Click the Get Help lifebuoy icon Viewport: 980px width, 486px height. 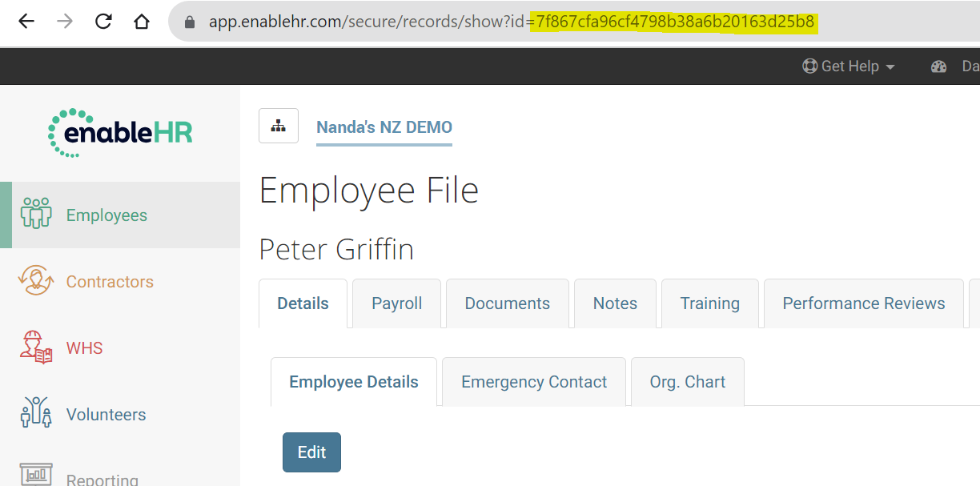click(x=810, y=66)
